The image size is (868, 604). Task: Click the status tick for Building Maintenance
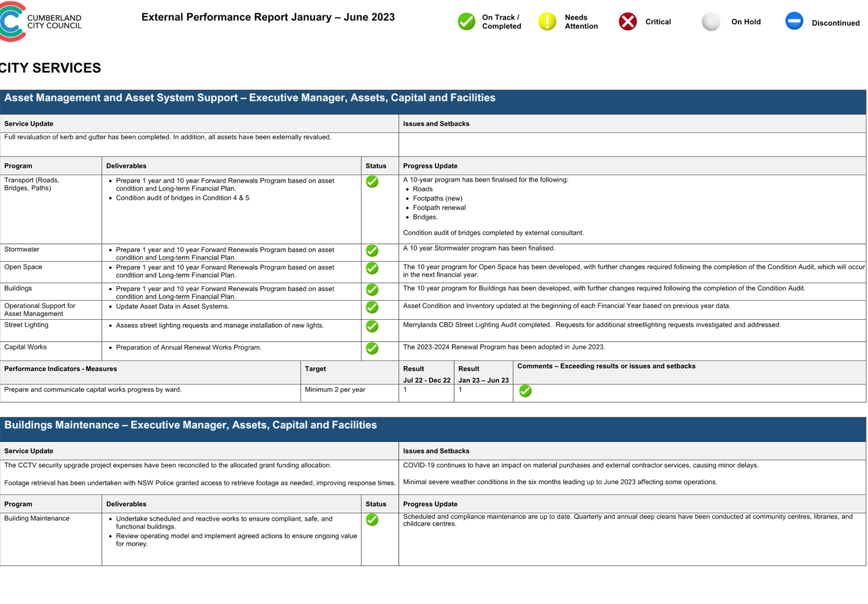click(x=372, y=520)
